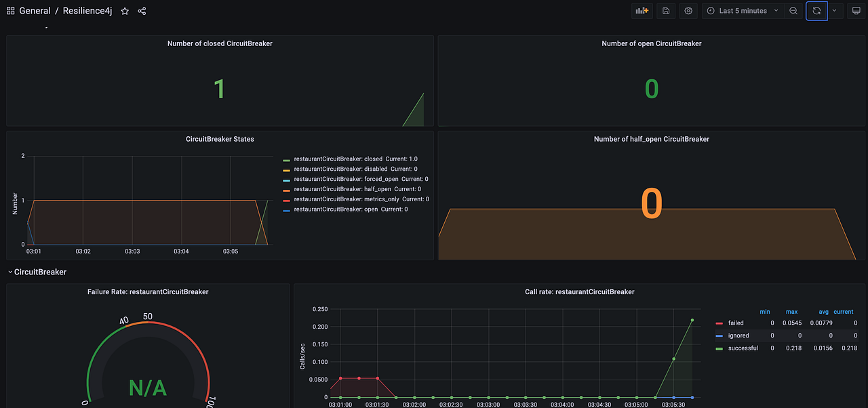
Task: Click the share dashboard icon
Action: (x=141, y=11)
